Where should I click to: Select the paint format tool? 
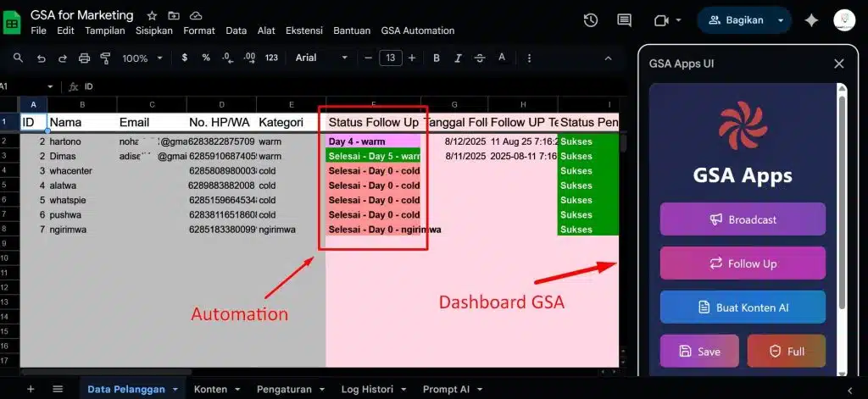click(105, 58)
